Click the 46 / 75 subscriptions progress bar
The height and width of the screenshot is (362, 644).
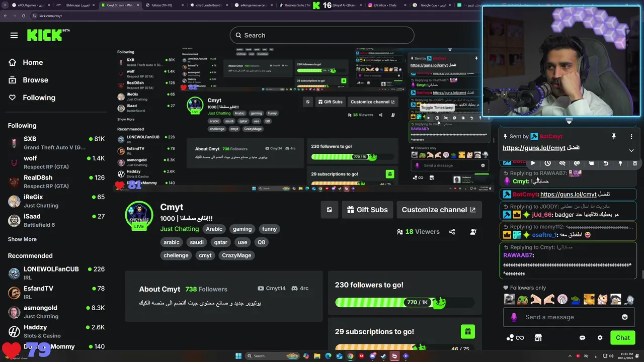pos(405,348)
